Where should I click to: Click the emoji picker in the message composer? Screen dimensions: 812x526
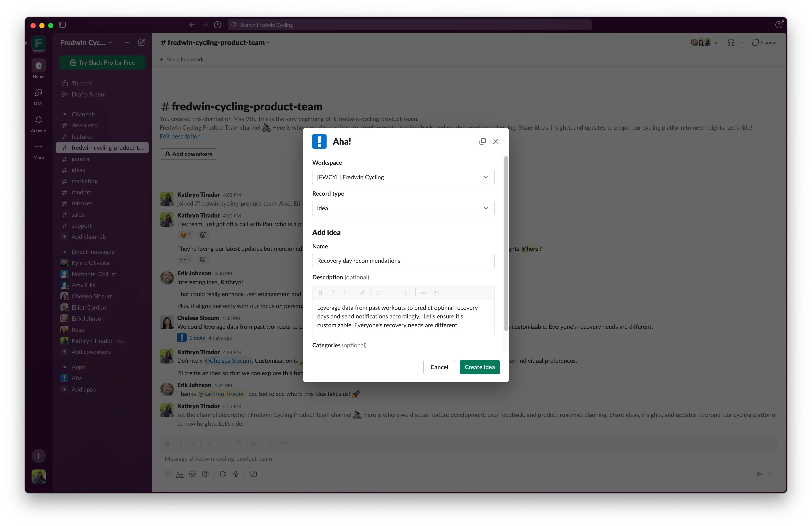[x=192, y=474]
